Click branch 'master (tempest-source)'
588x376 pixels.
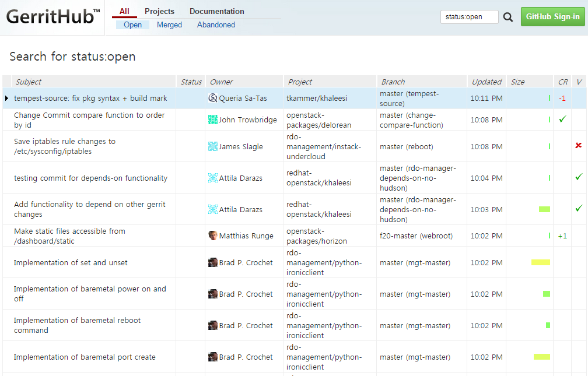(x=409, y=98)
